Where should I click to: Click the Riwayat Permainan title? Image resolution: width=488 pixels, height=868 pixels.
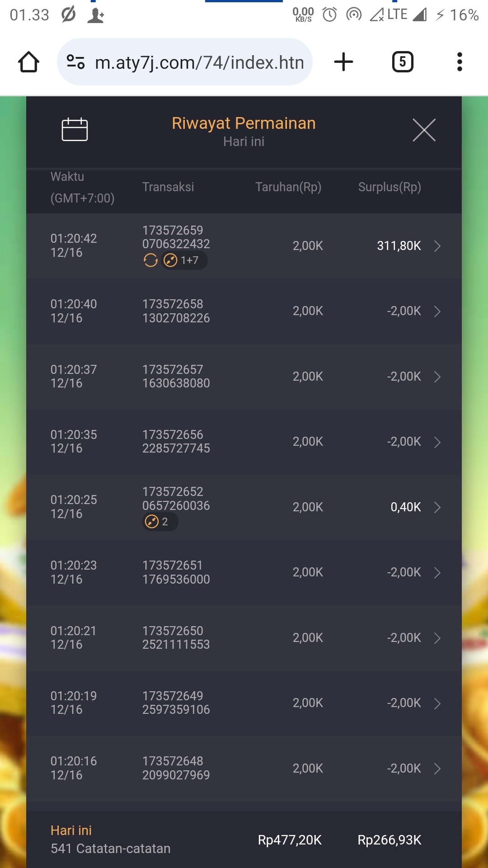click(x=244, y=123)
